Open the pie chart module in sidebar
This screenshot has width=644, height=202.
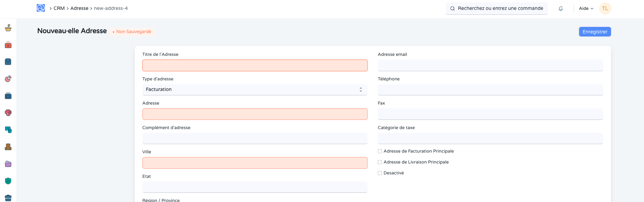coord(8,79)
